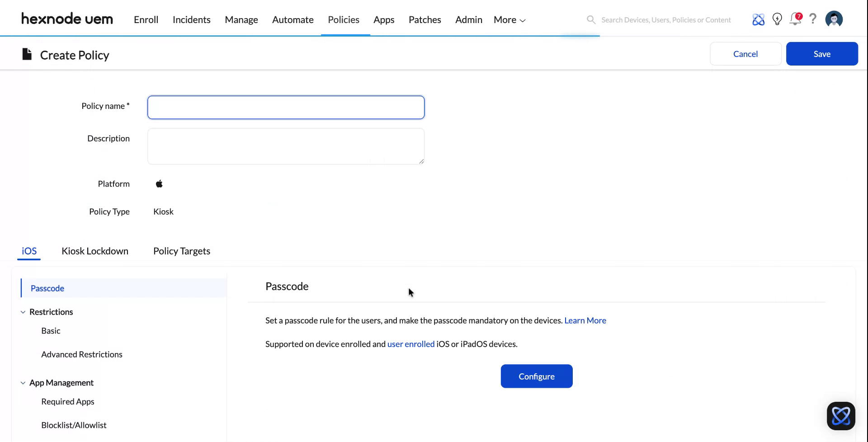Click the lightbulb tips icon
The height and width of the screenshot is (442, 868).
(777, 19)
